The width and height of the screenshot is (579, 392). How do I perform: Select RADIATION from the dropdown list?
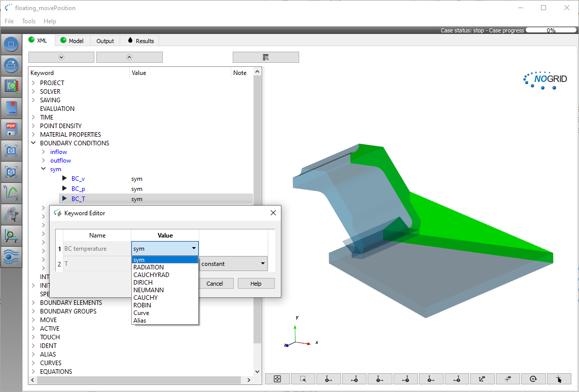(x=149, y=267)
